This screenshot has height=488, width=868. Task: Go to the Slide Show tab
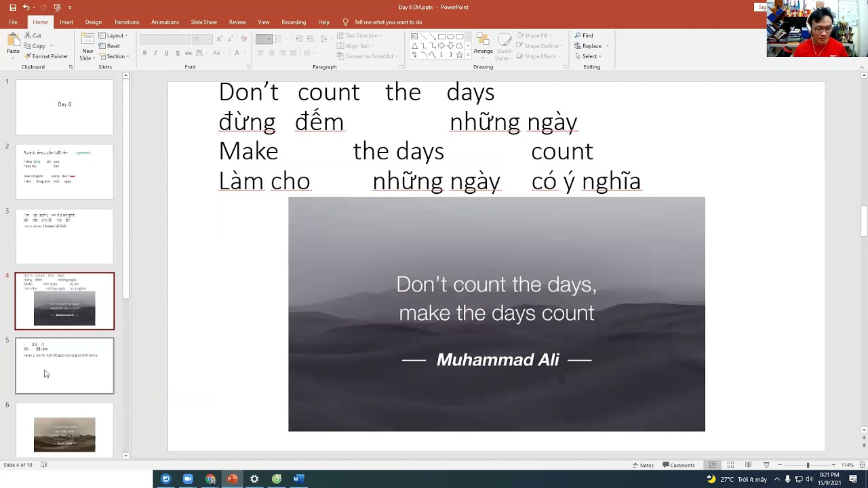pyautogui.click(x=204, y=22)
